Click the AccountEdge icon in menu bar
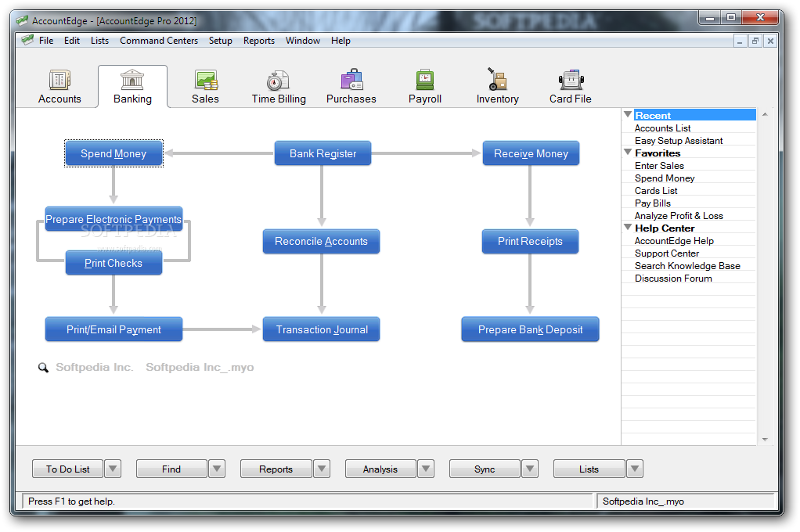This screenshot has width=800, height=532. [27, 40]
